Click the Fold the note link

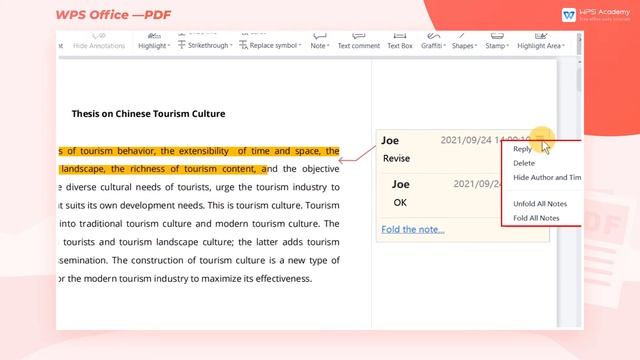coord(413,229)
